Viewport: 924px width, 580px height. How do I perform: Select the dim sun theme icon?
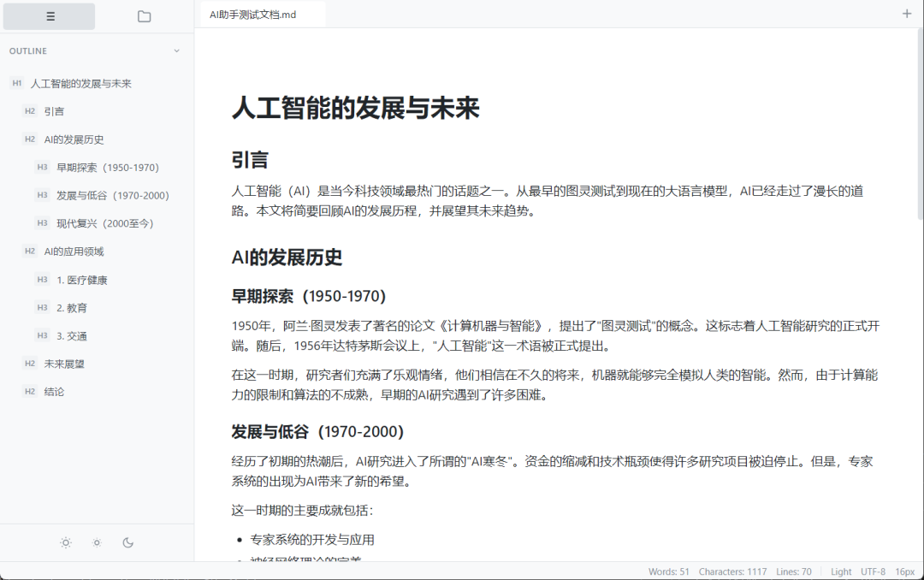pos(98,542)
